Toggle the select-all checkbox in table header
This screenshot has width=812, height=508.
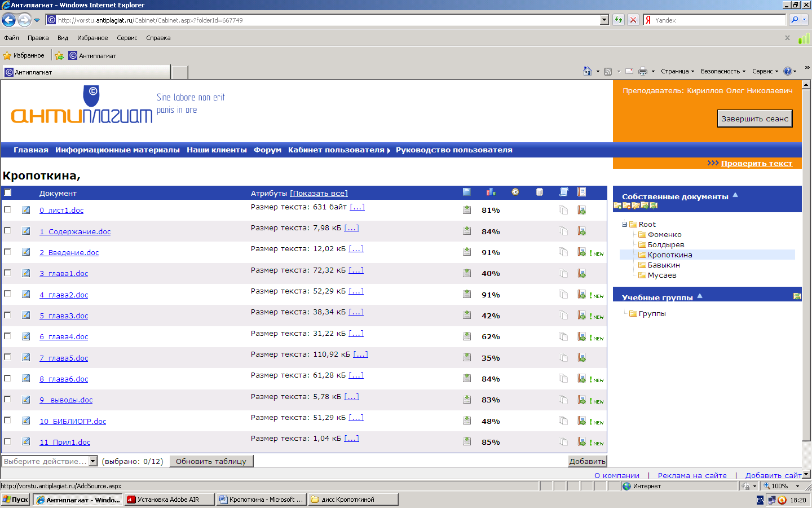8,192
